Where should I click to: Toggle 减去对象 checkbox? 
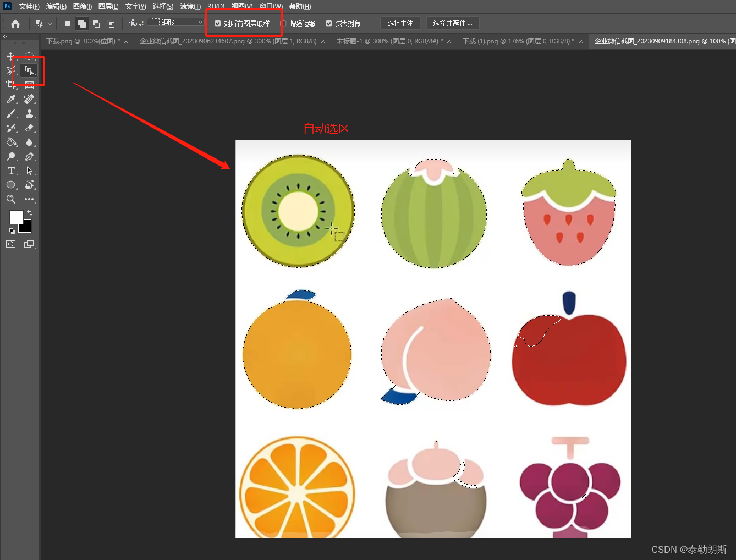click(329, 24)
